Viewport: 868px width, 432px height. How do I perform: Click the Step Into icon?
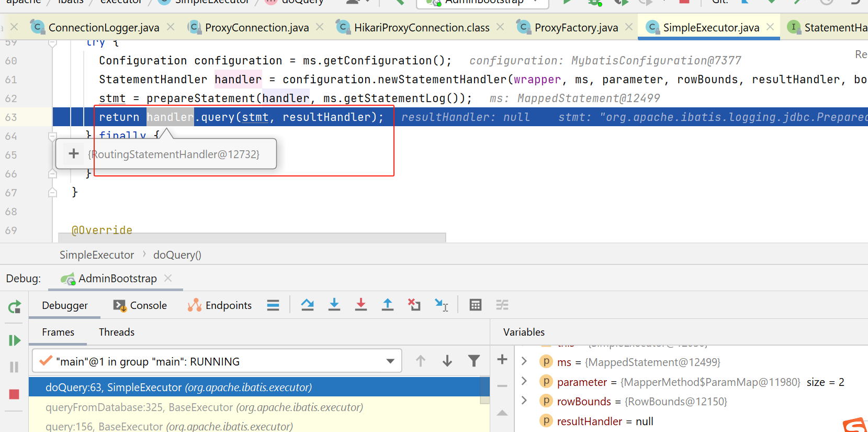click(x=334, y=305)
